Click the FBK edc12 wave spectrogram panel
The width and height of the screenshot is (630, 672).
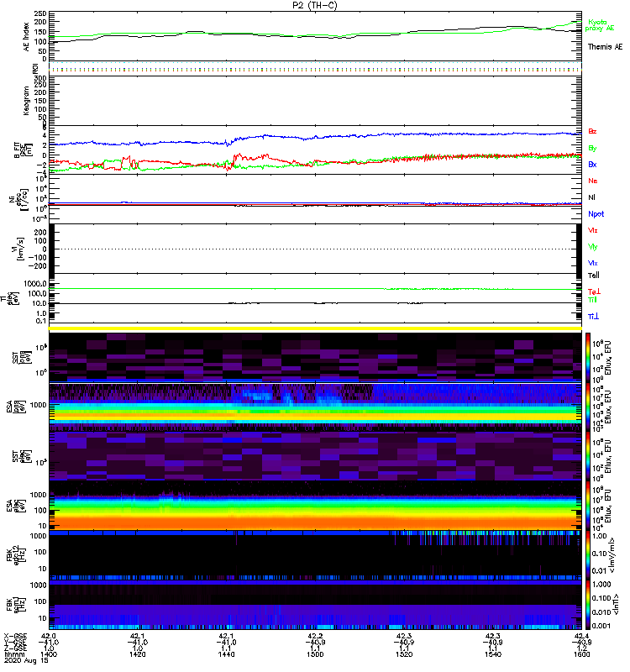coord(315,555)
